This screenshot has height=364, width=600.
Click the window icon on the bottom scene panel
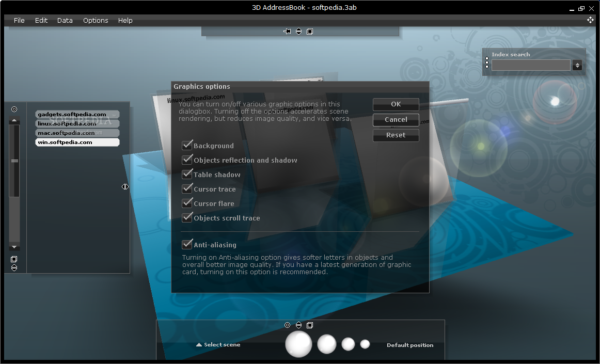click(310, 325)
